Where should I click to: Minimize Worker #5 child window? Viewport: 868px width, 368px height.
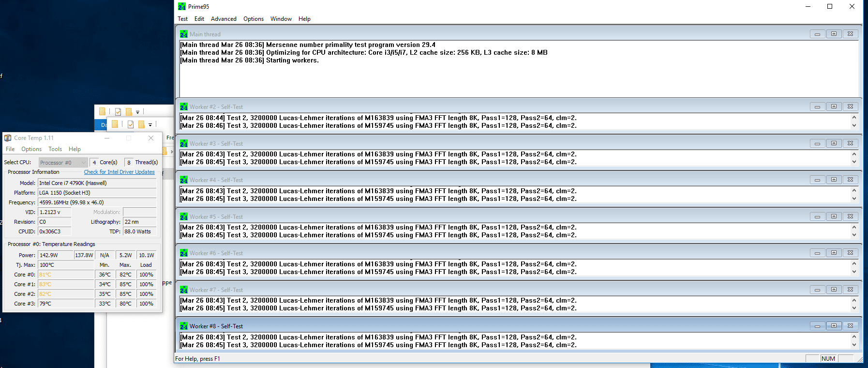tap(817, 216)
